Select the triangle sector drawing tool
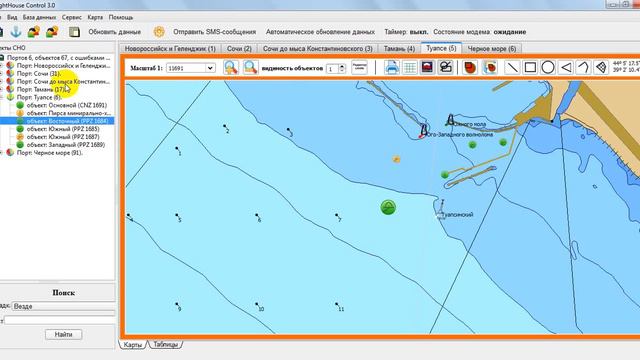 566,67
